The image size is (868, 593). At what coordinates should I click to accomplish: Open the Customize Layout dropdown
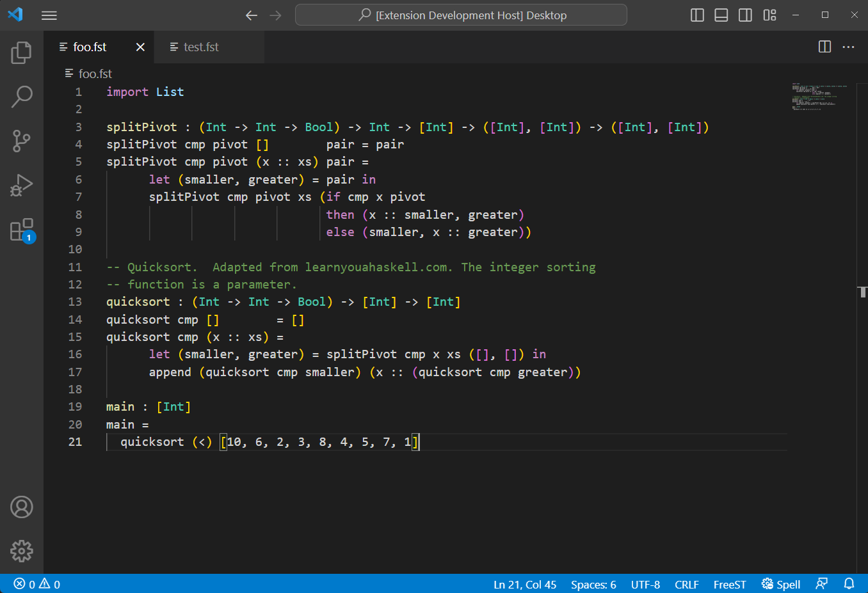(769, 15)
